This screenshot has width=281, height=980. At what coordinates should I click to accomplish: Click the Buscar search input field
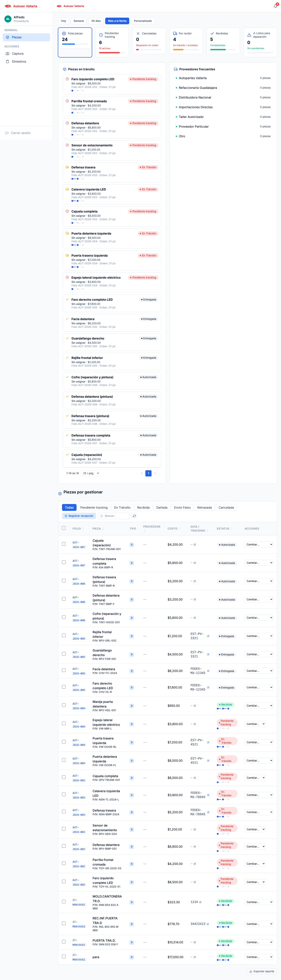pyautogui.click(x=113, y=516)
